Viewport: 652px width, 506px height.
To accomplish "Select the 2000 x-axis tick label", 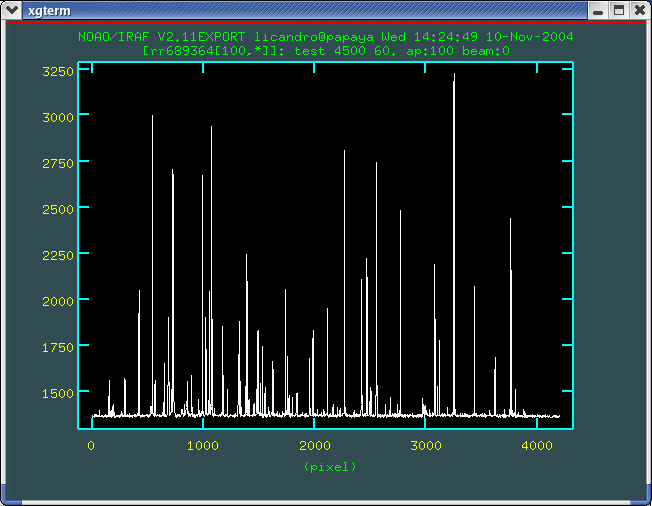I will pos(313,446).
